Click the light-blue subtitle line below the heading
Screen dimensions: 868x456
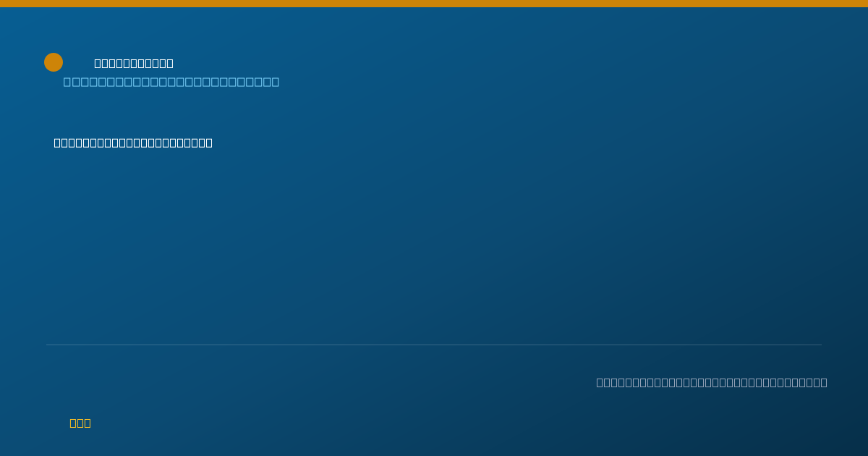point(171,82)
